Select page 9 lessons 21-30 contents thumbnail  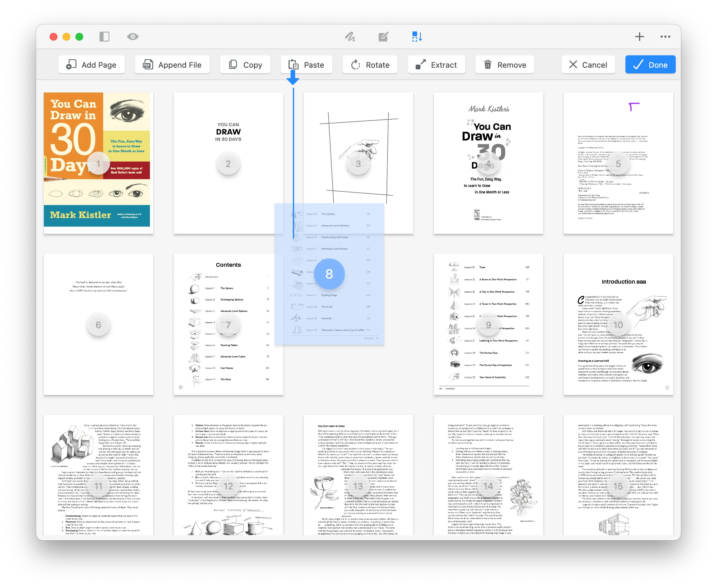[x=488, y=325]
